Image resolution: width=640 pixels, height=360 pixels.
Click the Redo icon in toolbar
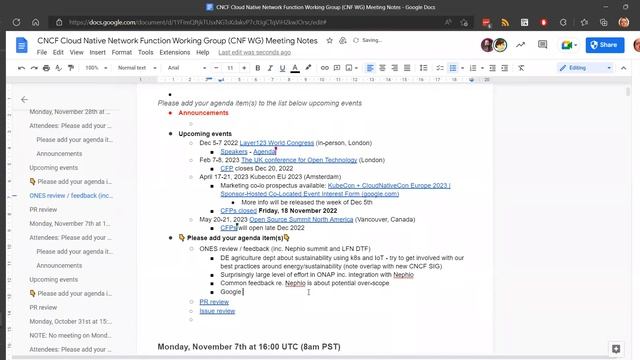[34, 68]
